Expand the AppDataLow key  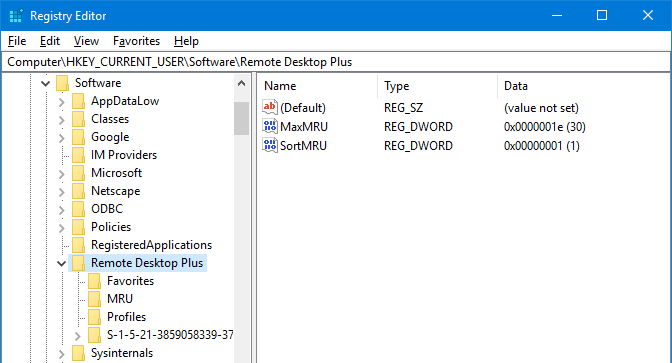62,102
